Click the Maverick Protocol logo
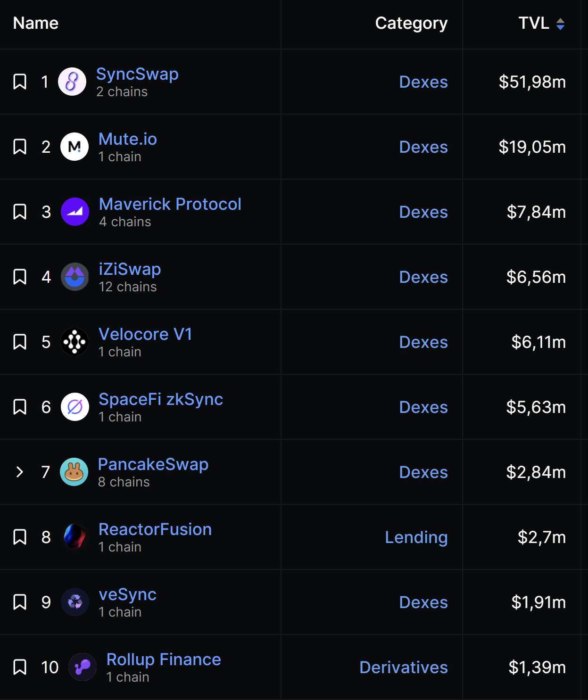 (x=75, y=212)
